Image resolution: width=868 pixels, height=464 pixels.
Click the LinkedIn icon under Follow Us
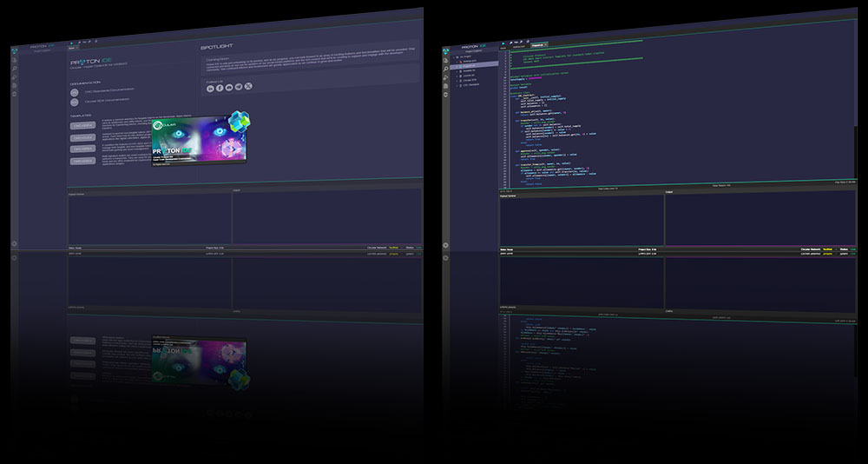210,88
